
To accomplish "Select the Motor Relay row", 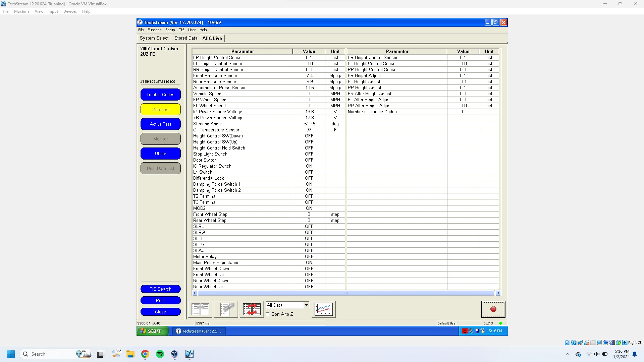I will pos(268,257).
